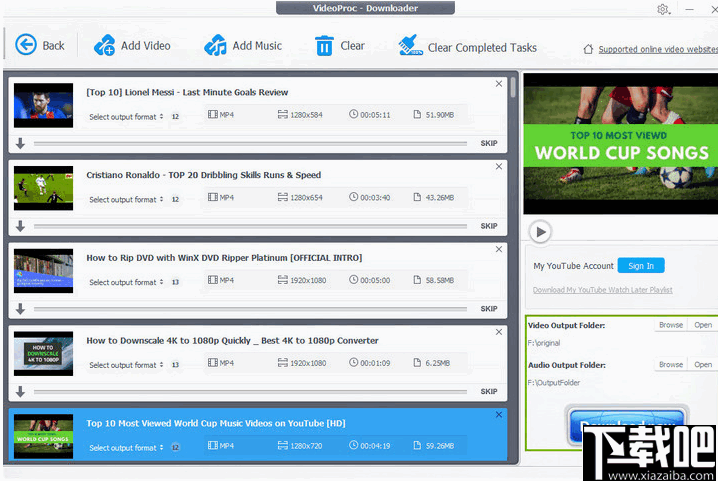Select title '[Top 10] Lionel Messi - Last Minute Goals Review'
718x481 pixels.
(187, 92)
